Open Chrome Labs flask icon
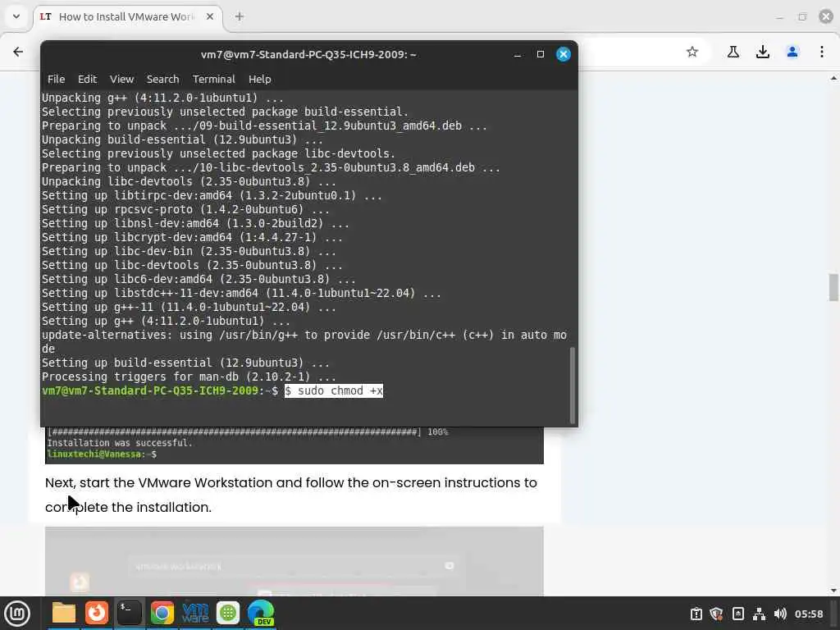This screenshot has height=630, width=840. (733, 52)
